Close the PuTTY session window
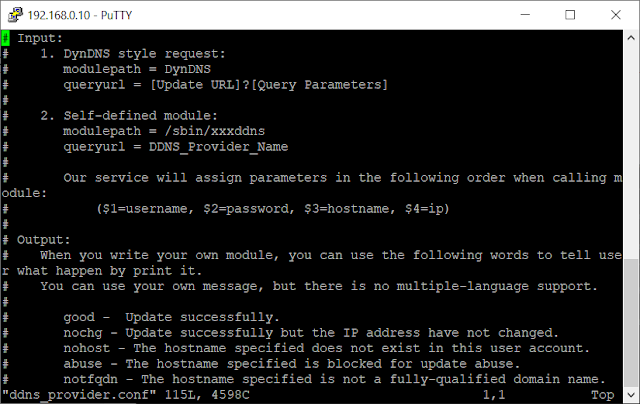The image size is (640, 404). pos(616,15)
